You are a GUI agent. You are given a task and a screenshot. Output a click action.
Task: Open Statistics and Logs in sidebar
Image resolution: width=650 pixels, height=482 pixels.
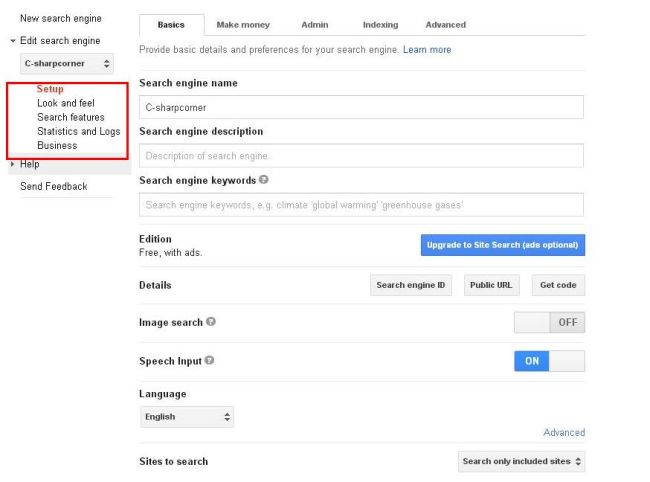tap(78, 132)
